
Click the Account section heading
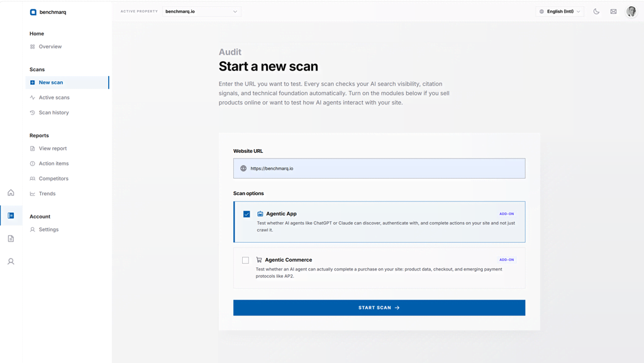coord(40,216)
